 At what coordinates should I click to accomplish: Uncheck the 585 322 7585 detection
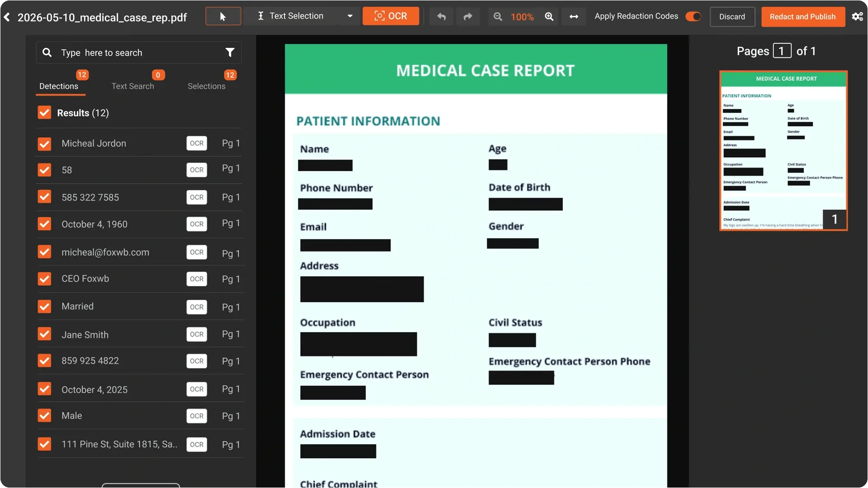pyautogui.click(x=44, y=197)
